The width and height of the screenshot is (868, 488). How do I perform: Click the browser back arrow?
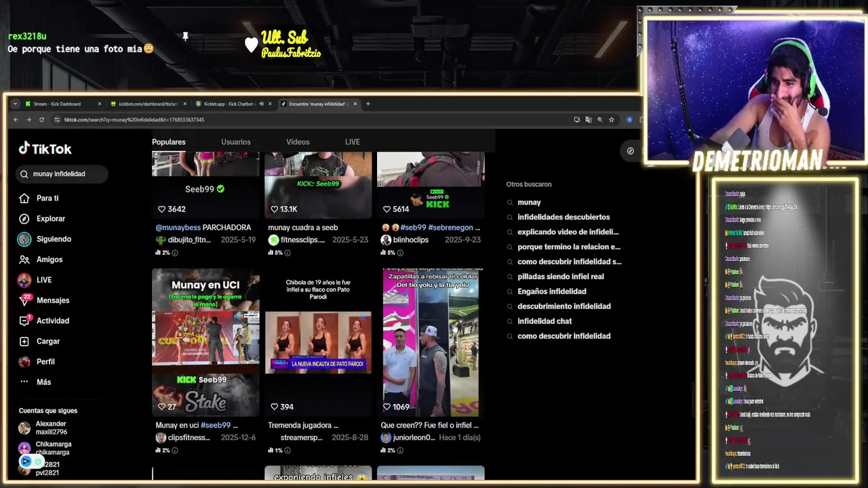click(x=16, y=120)
